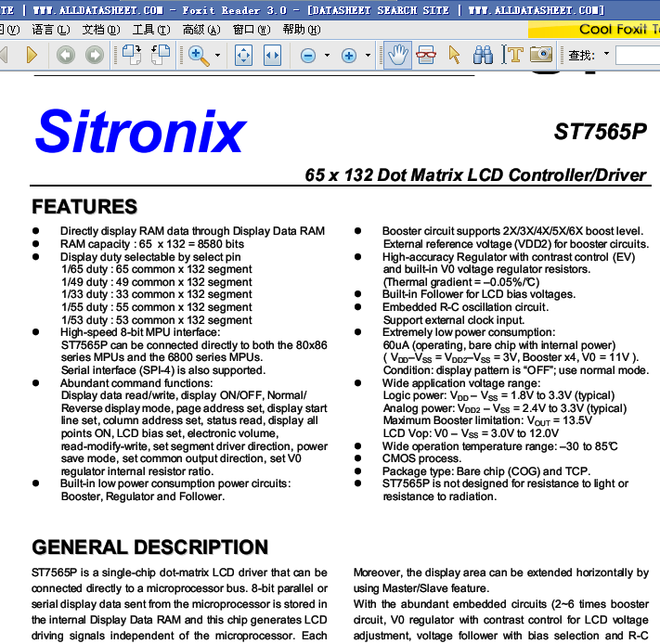Open the 查找 find options dropdown
Viewport: 660px width, 644px height.
[606, 54]
